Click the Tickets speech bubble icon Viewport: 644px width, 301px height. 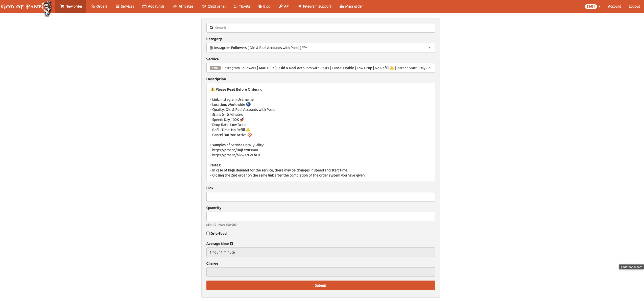click(235, 6)
